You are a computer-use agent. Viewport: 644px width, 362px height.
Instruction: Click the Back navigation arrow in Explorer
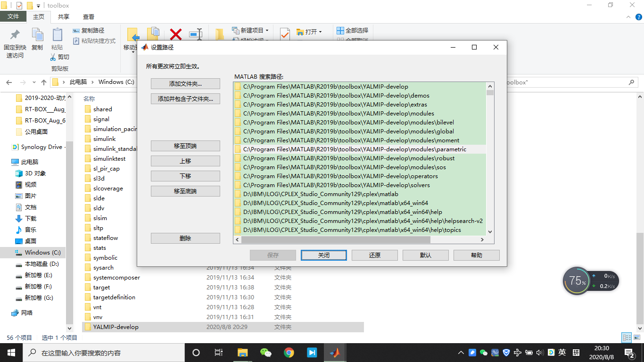(8, 82)
